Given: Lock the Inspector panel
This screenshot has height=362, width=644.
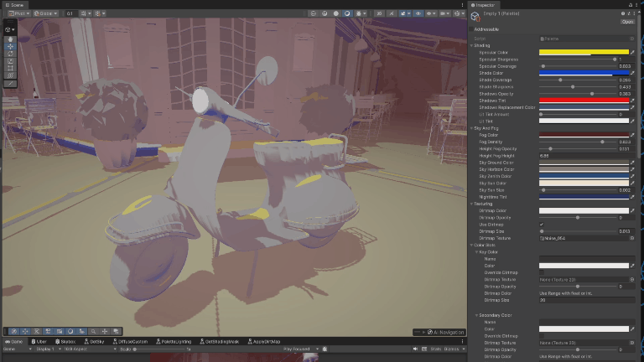Looking at the screenshot, I should (x=631, y=5).
